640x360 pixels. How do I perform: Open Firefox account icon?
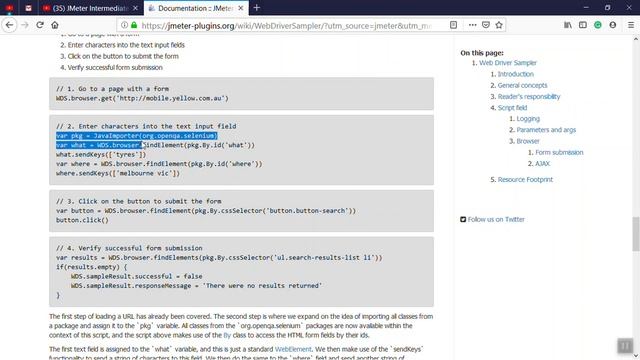tap(613, 25)
